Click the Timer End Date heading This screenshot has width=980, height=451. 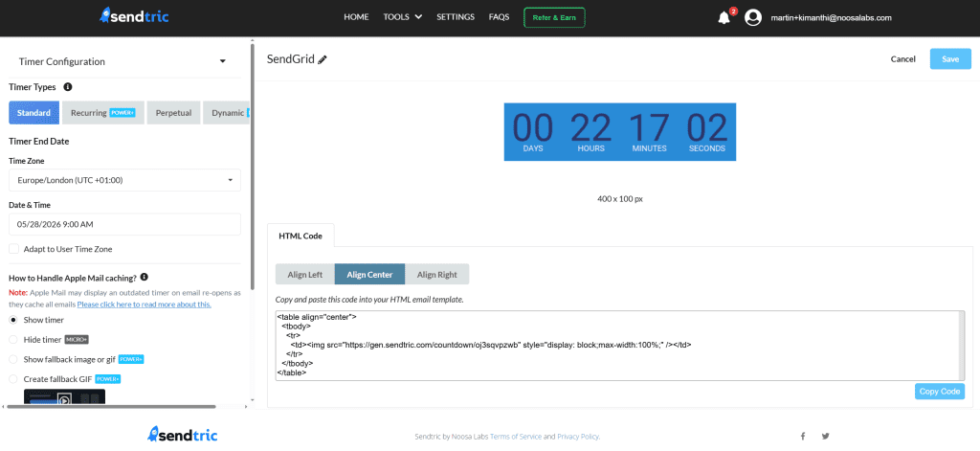click(x=38, y=142)
